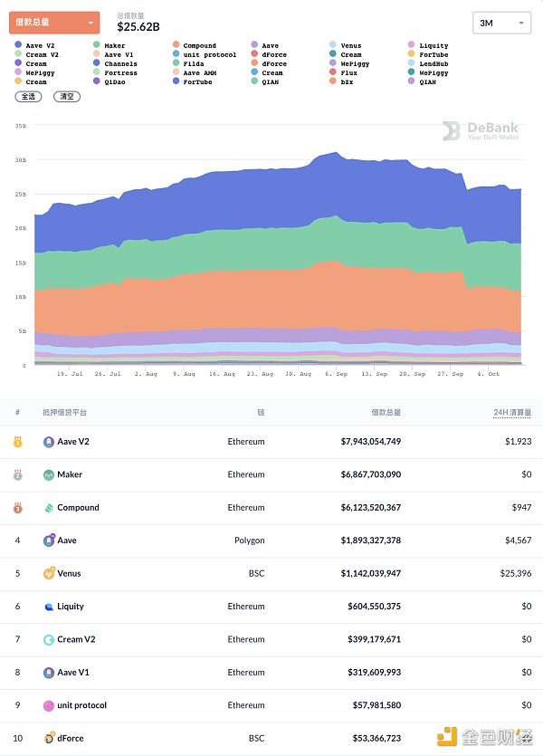
Task: Sort by the 24H 清算量 column header
Action: tap(512, 412)
